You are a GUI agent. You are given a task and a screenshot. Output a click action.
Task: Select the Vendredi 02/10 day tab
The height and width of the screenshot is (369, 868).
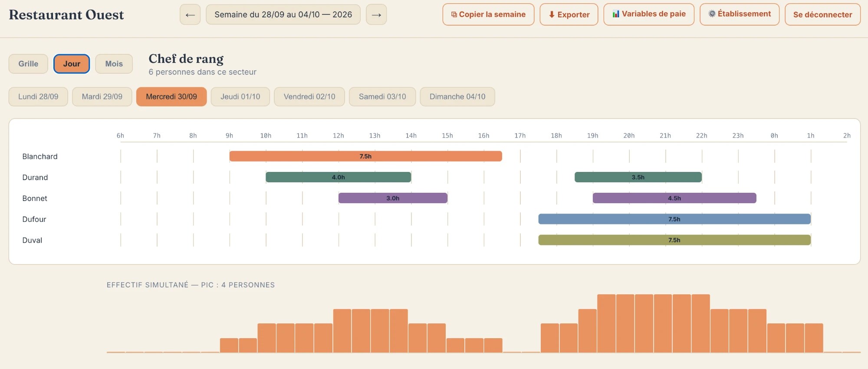click(309, 96)
